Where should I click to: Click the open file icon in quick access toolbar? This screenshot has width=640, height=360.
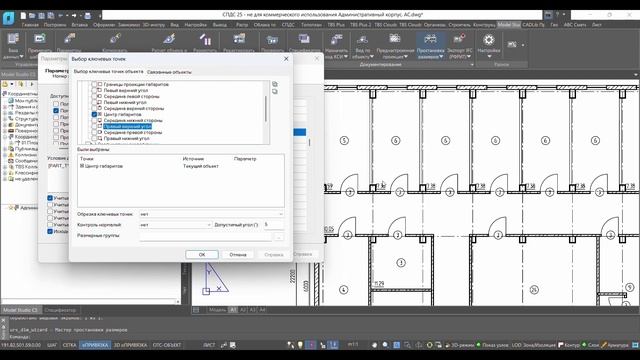pos(33,16)
